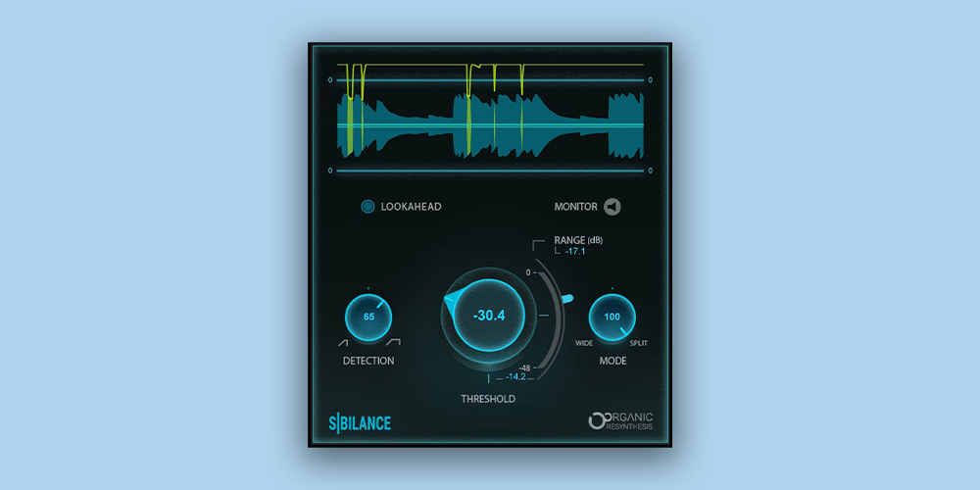Screen dimensions: 980x490
Task: Select the Range value -17.1
Action: 575,251
